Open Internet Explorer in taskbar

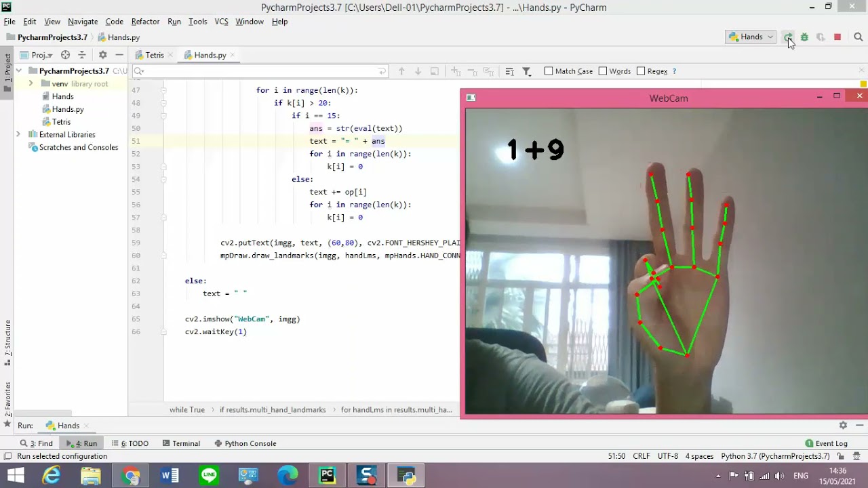point(52,476)
